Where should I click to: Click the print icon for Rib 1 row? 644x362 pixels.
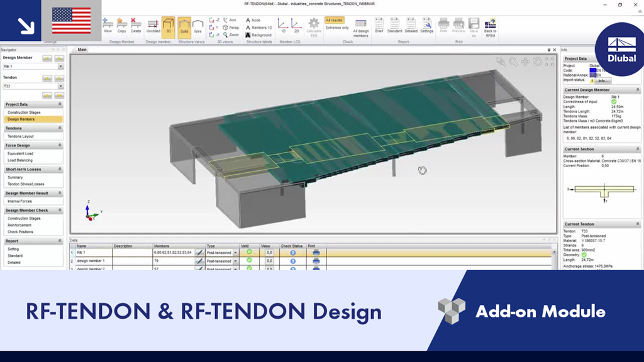pos(316,253)
